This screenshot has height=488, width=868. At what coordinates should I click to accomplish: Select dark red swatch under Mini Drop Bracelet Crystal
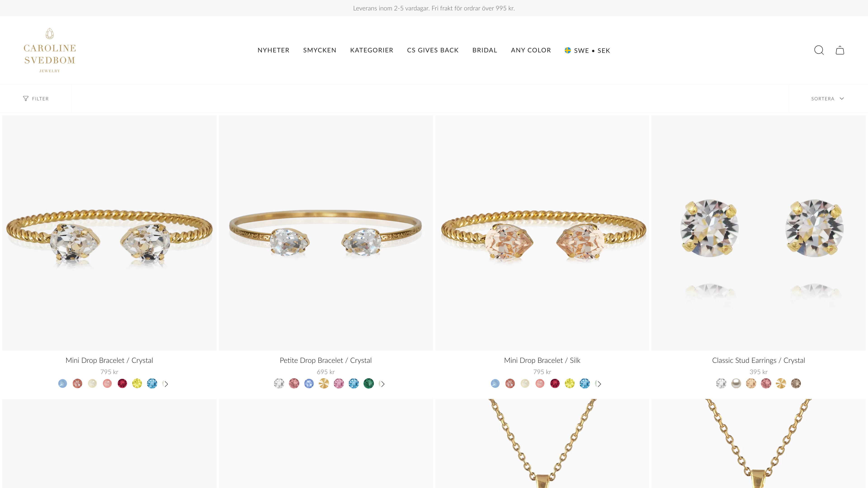tap(122, 384)
